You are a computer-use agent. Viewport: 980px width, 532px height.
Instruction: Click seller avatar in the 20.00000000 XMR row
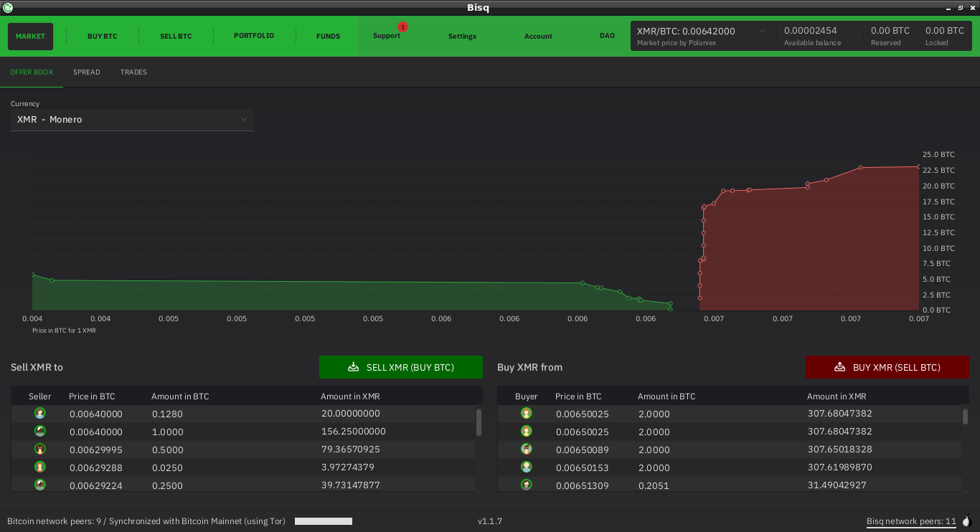point(40,413)
